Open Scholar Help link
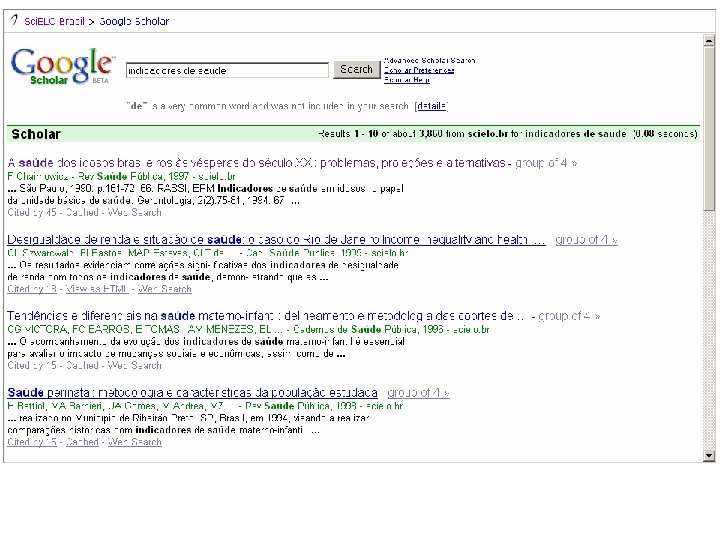This screenshot has height=540, width=720. [406, 80]
